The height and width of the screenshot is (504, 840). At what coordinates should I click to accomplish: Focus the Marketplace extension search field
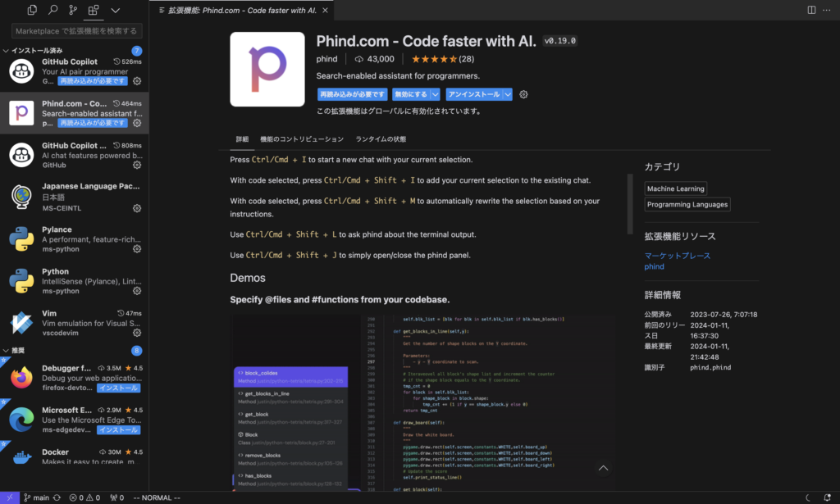tap(76, 31)
